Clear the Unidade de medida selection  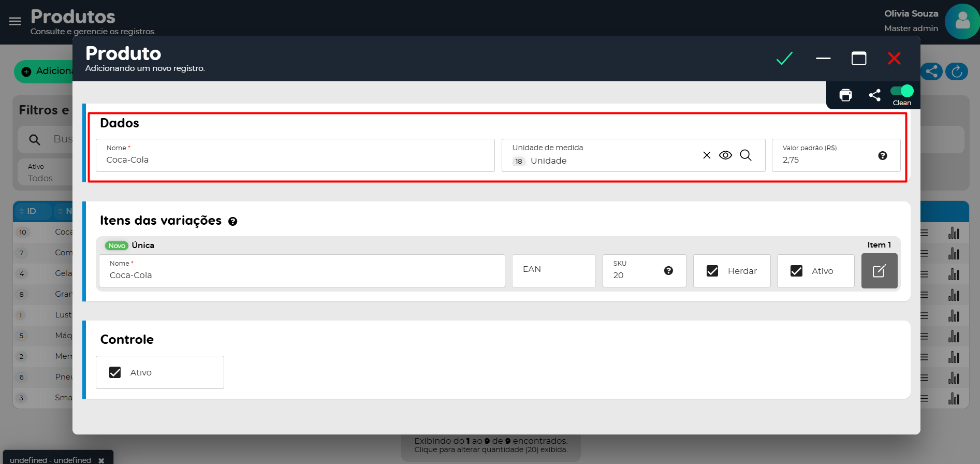(x=707, y=155)
